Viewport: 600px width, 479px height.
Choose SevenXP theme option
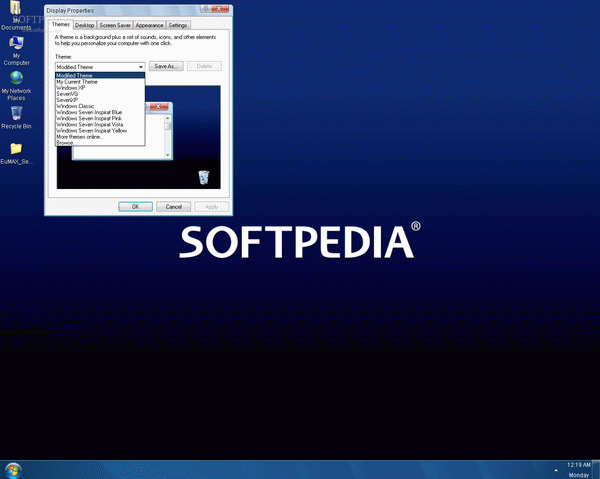(x=100, y=100)
